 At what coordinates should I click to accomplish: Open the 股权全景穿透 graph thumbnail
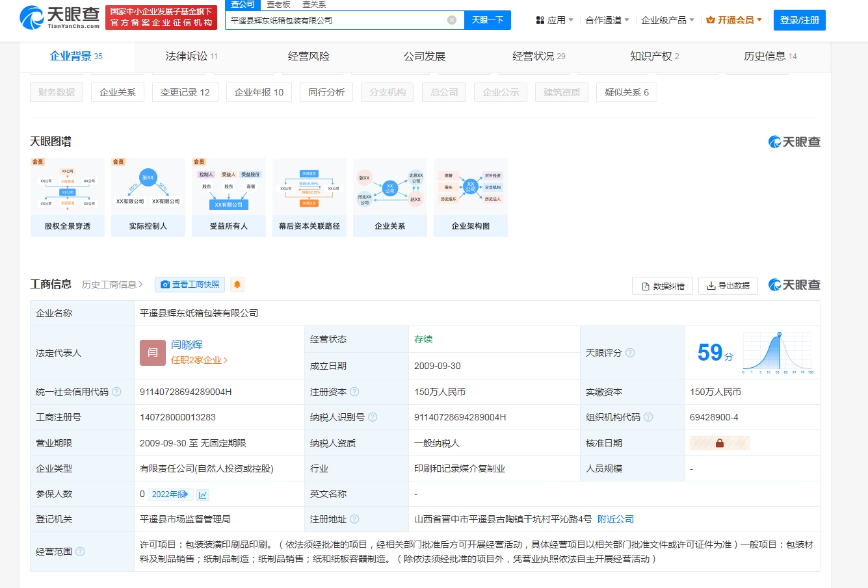click(68, 198)
